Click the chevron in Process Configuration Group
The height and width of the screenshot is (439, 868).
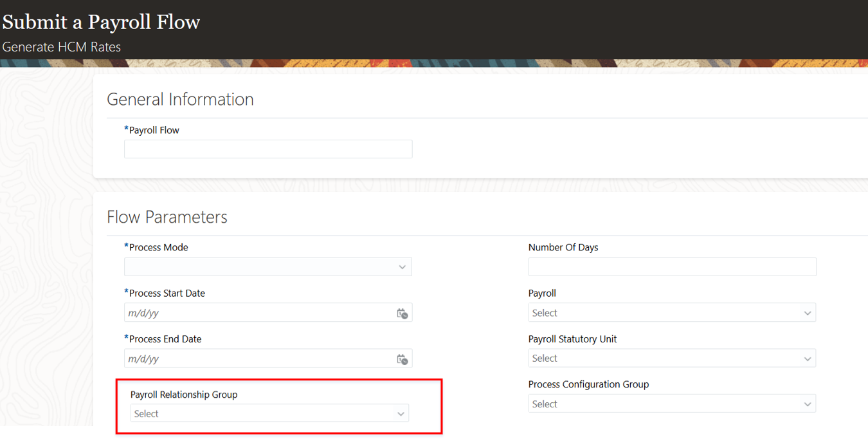click(808, 404)
